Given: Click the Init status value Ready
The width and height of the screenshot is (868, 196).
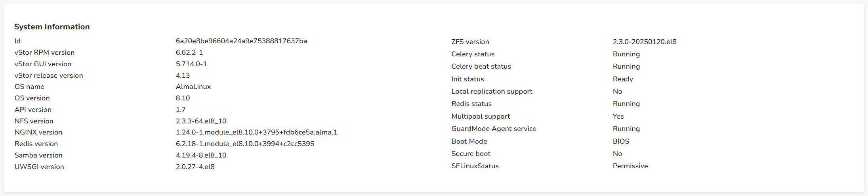Looking at the screenshot, I should point(623,79).
